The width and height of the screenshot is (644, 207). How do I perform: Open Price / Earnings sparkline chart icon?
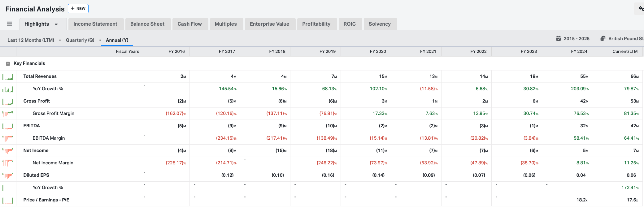point(8,200)
